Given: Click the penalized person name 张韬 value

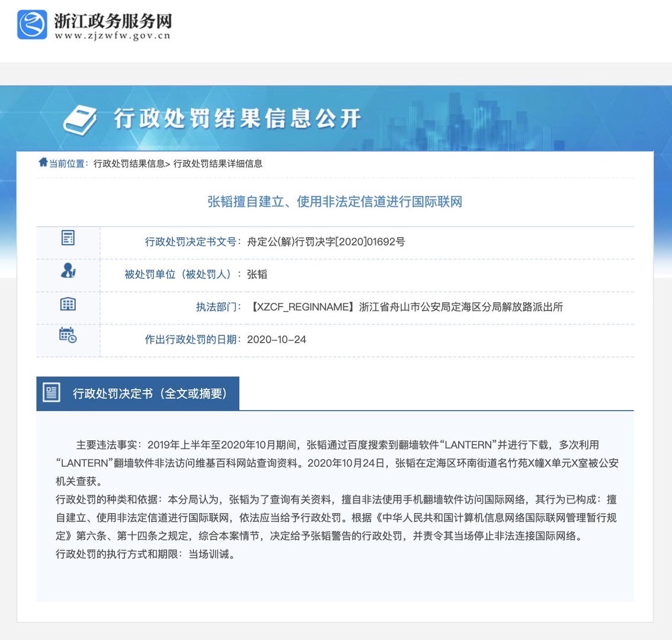Looking at the screenshot, I should click(257, 274).
